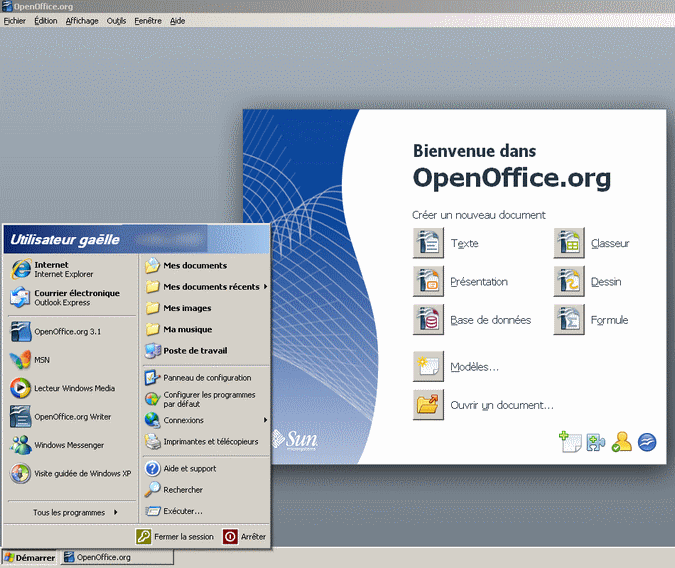Open OpenOffice.org Writer from Start menu

pyautogui.click(x=72, y=417)
